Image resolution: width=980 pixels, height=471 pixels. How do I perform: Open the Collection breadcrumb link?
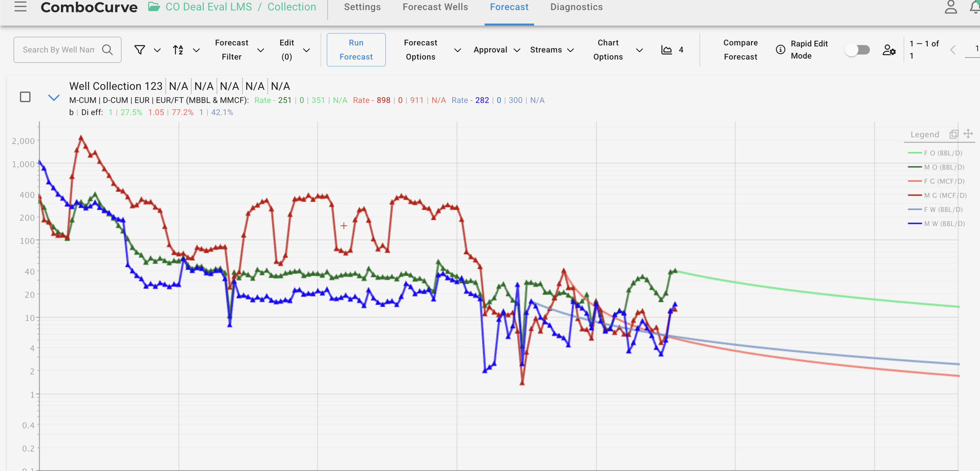click(x=291, y=7)
